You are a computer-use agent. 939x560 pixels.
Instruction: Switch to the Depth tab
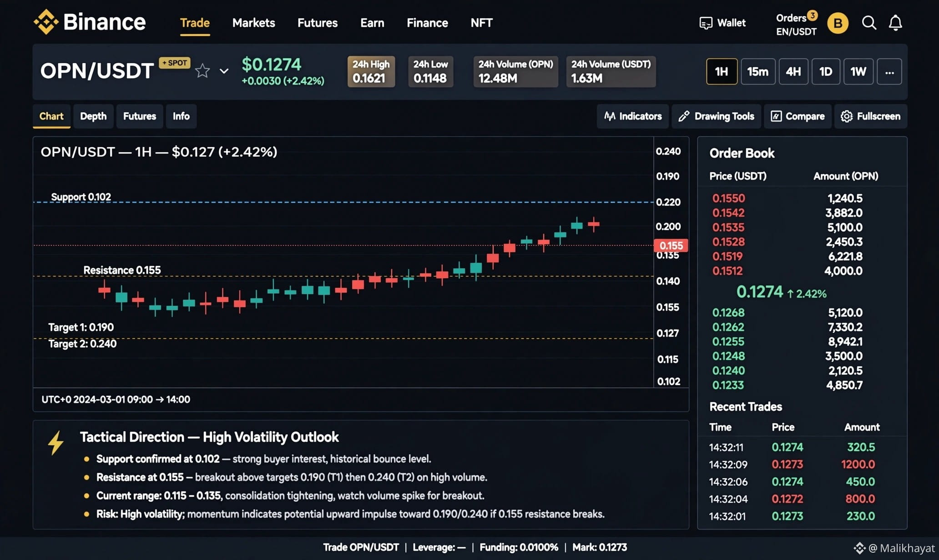[x=93, y=116]
